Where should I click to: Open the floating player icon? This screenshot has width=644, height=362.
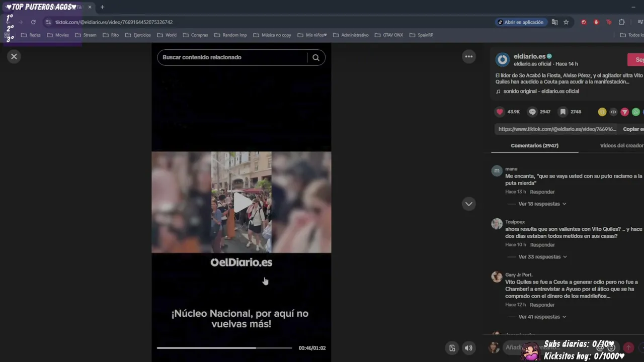[452, 348]
